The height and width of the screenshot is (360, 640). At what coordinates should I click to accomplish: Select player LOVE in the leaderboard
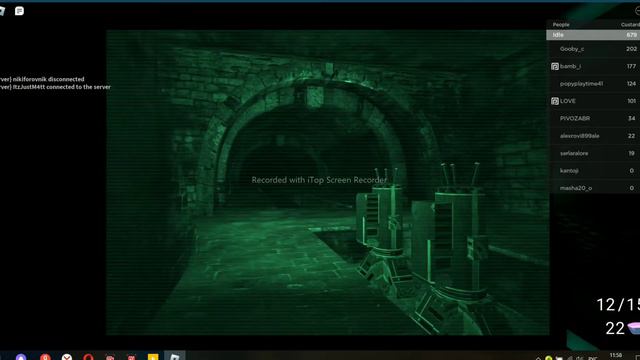(x=593, y=101)
